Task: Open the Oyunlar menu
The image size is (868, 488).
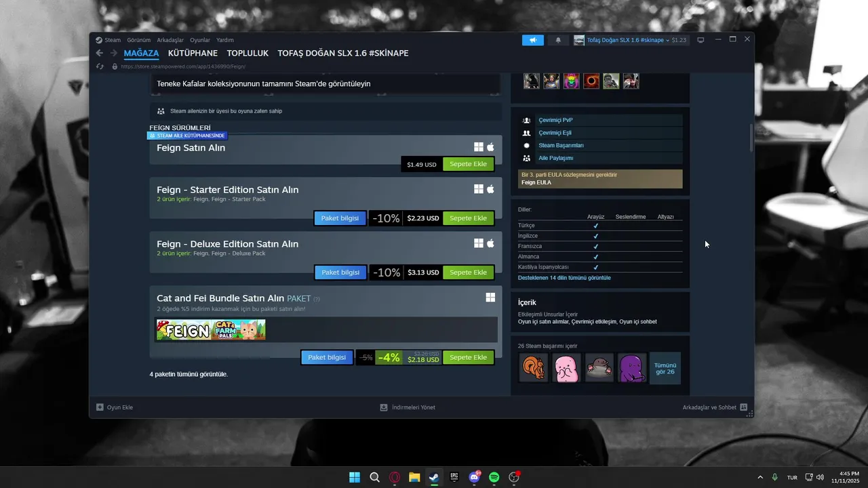Action: (x=200, y=40)
